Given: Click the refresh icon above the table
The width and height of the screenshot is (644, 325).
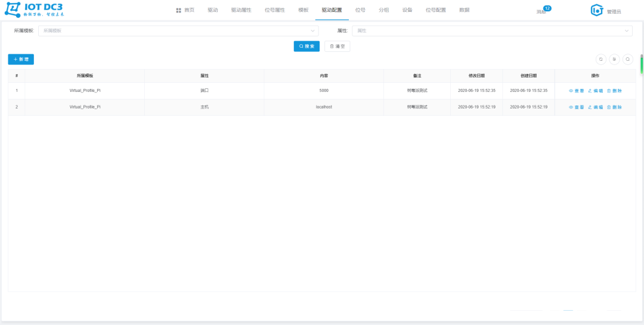Looking at the screenshot, I should 601,59.
